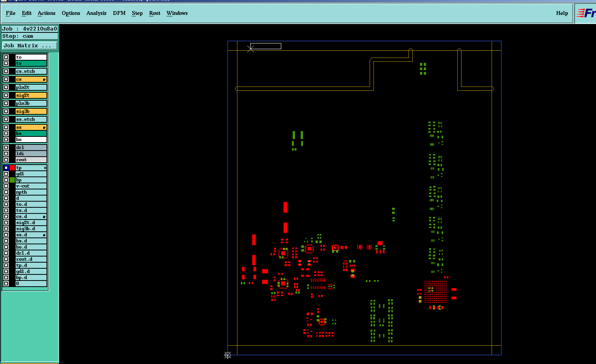Toggle the display checkbox for sig3b layer
Screen dimensions: 596x364
pyautogui.click(x=6, y=111)
